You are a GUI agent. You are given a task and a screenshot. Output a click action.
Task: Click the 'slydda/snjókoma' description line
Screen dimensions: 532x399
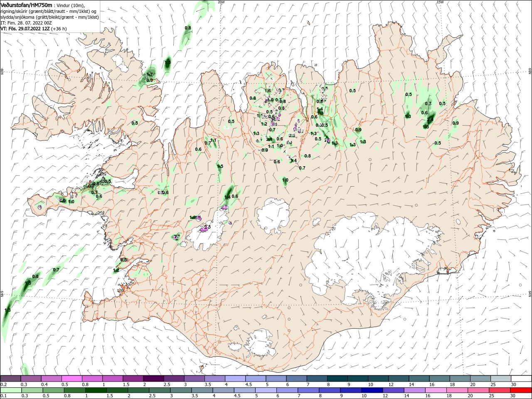click(50, 17)
